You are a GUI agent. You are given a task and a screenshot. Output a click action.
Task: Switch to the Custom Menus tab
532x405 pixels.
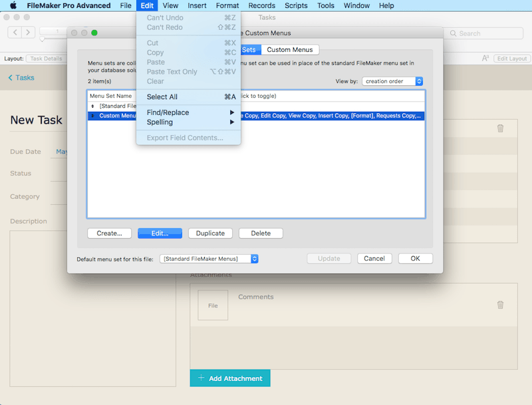coord(290,49)
